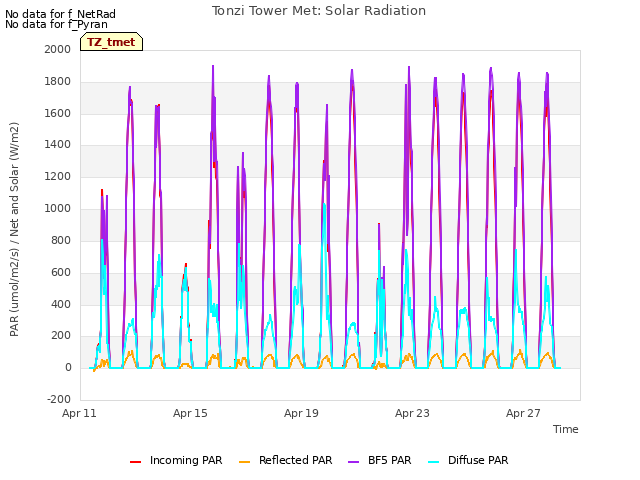
Task: Click the 'No data for f_Pyran' message
Action: tap(56, 24)
